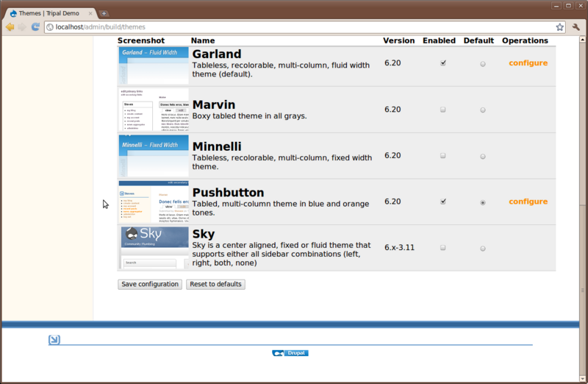
Task: Click the Pushbutton theme name
Action: pos(228,193)
